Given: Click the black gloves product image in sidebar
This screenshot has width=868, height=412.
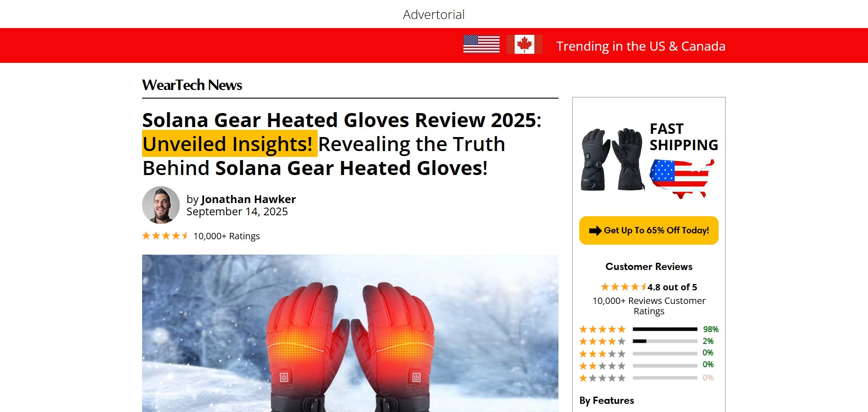Looking at the screenshot, I should click(x=613, y=159).
